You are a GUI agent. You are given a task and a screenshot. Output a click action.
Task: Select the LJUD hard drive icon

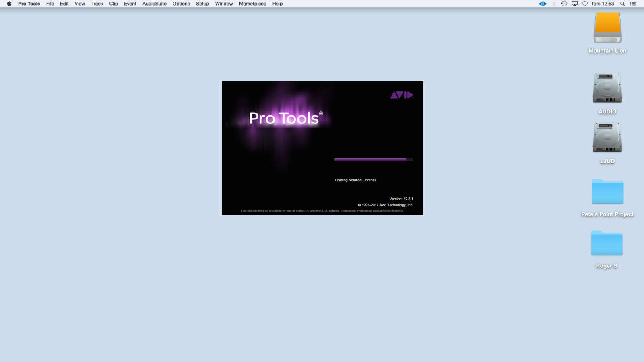(607, 138)
